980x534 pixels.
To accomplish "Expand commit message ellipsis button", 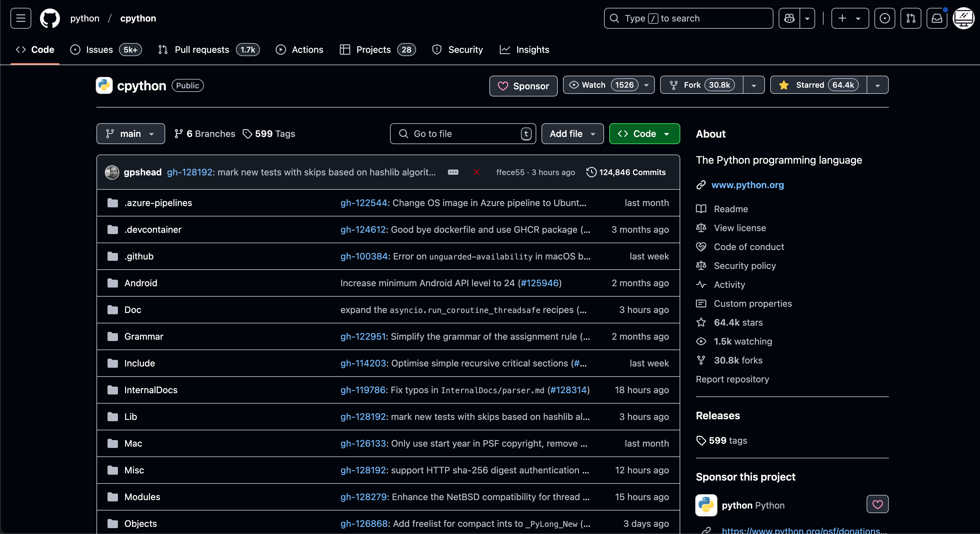I will coord(453,172).
